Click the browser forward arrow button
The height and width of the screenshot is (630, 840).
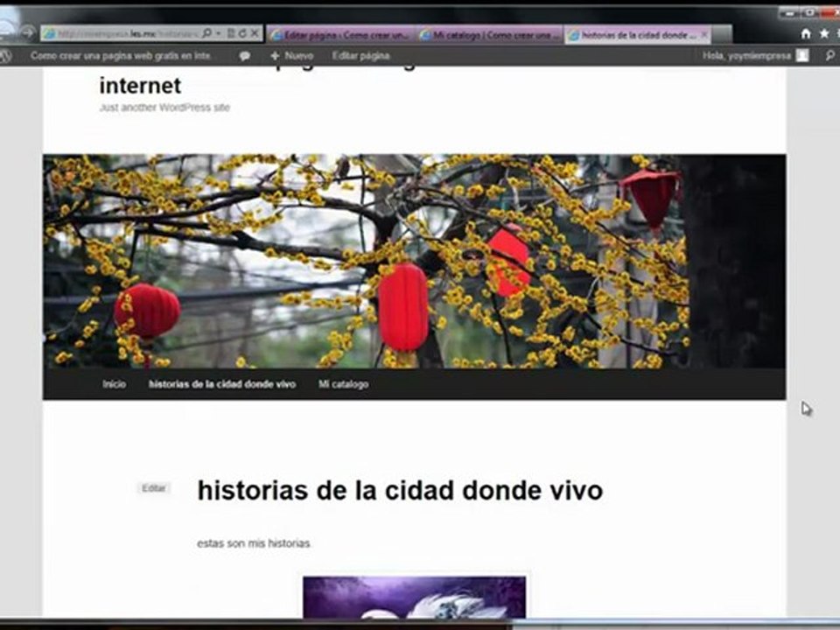click(x=27, y=33)
